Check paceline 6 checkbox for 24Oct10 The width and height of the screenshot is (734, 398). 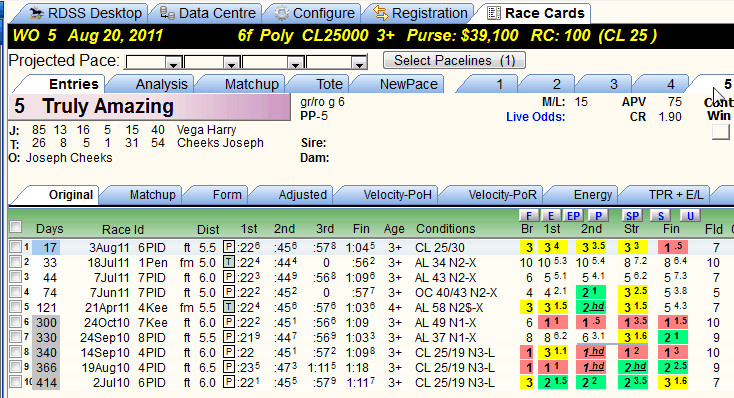(16, 322)
